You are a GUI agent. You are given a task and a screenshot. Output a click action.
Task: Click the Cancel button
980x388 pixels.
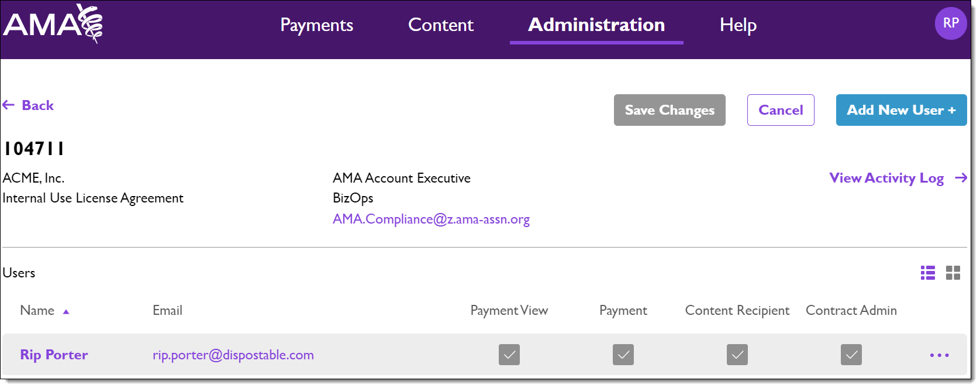tap(781, 110)
